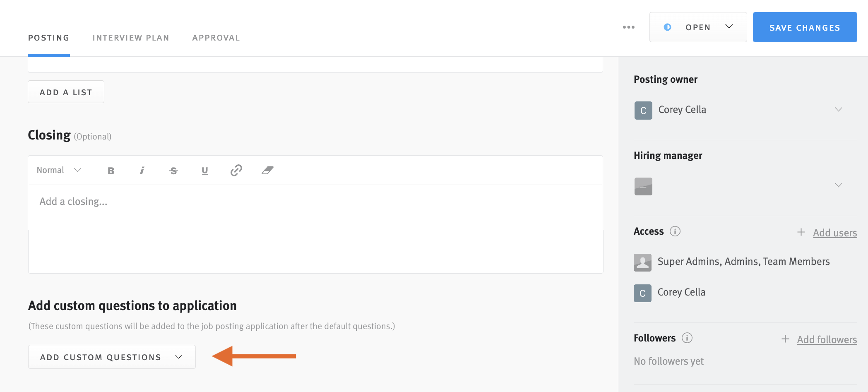Open the more options ellipsis menu
Viewport: 868px width, 392px height.
tap(628, 27)
